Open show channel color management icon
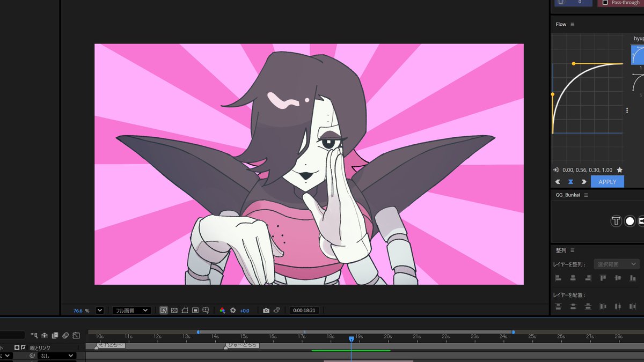This screenshot has width=644, height=362. coord(223,310)
